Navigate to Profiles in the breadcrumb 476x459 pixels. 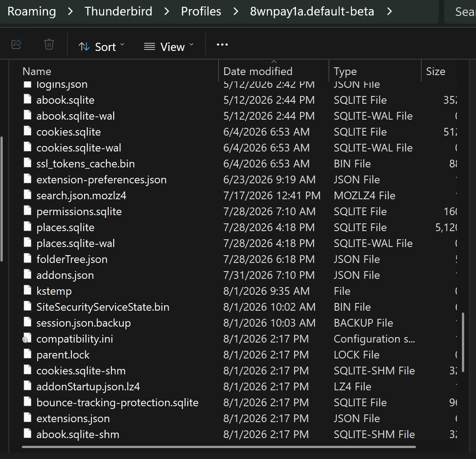[x=201, y=11]
